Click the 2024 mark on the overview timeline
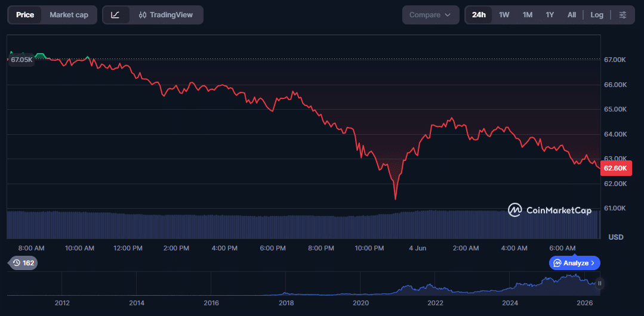This screenshot has width=644, height=316. pyautogui.click(x=510, y=303)
